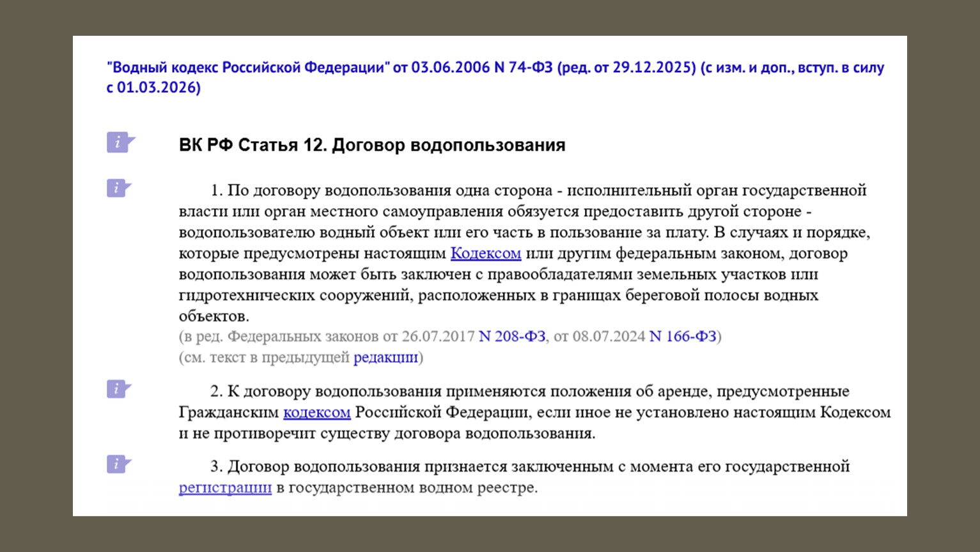Click the heading 'Договор водопользования'
This screenshot has height=552, width=980.
[x=448, y=146]
